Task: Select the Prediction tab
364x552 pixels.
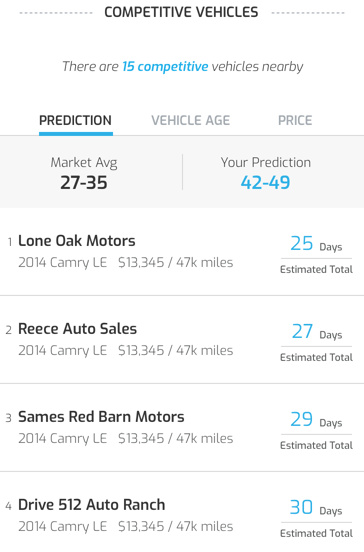Action: coord(75,120)
